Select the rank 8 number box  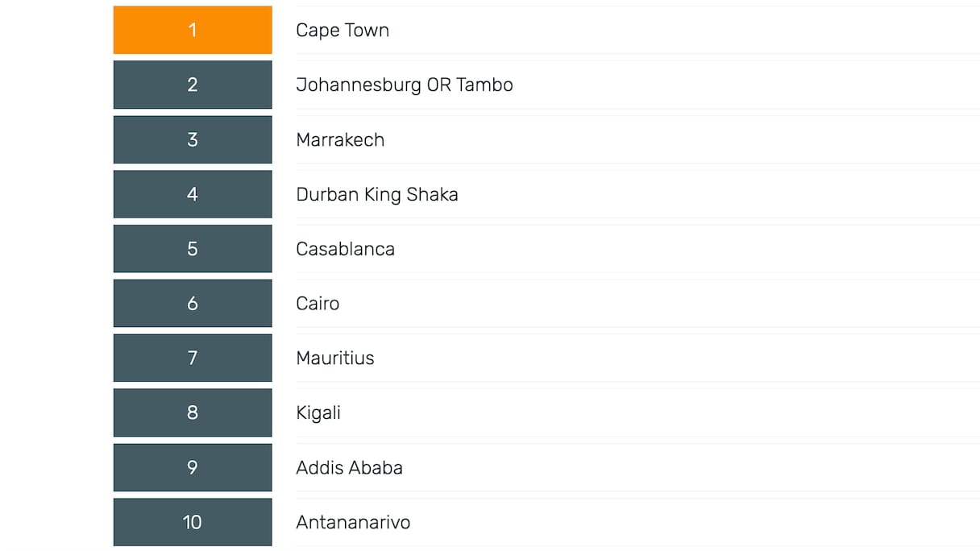[193, 412]
